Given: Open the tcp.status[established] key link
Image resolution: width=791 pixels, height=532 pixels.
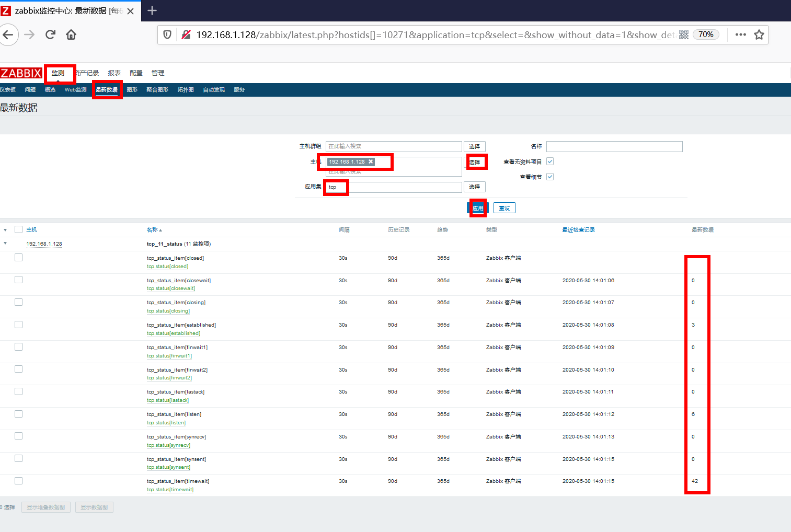Looking at the screenshot, I should click(x=174, y=333).
